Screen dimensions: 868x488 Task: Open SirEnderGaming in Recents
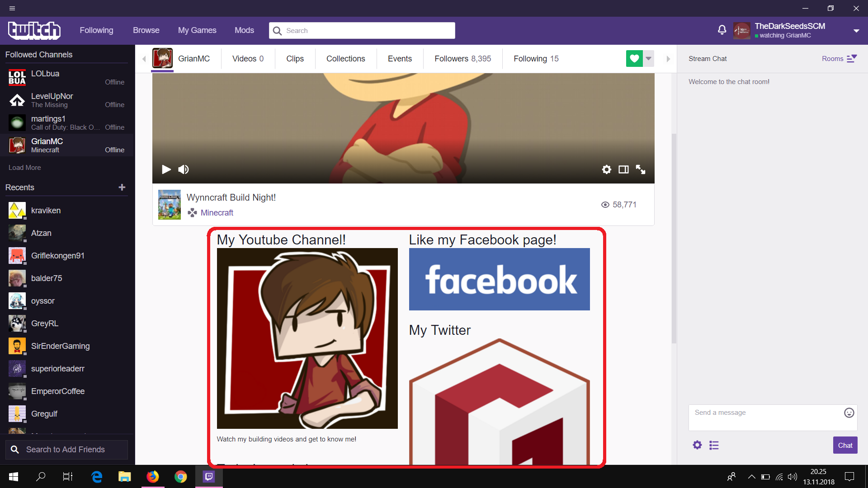[67, 346]
